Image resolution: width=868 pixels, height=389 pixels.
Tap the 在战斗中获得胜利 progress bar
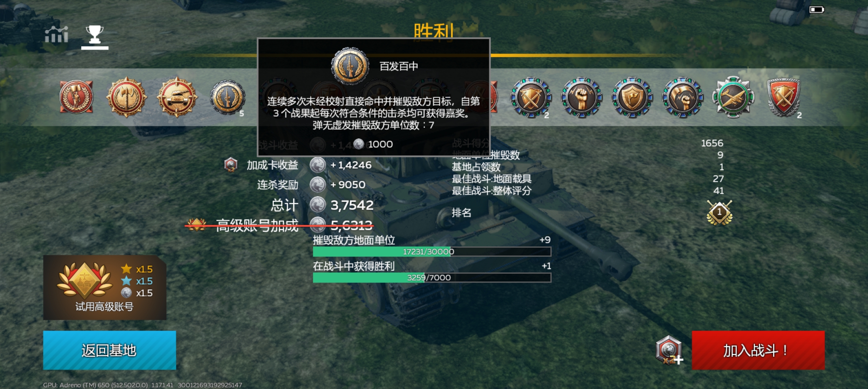click(x=432, y=277)
